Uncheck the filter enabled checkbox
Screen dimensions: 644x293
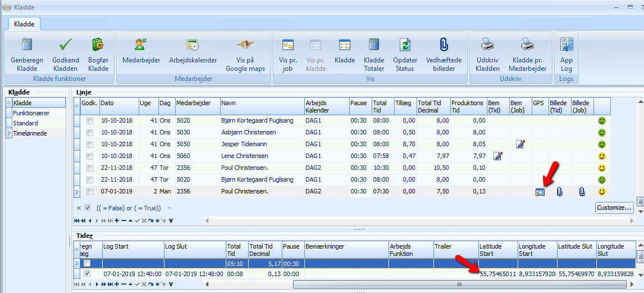tap(88, 208)
